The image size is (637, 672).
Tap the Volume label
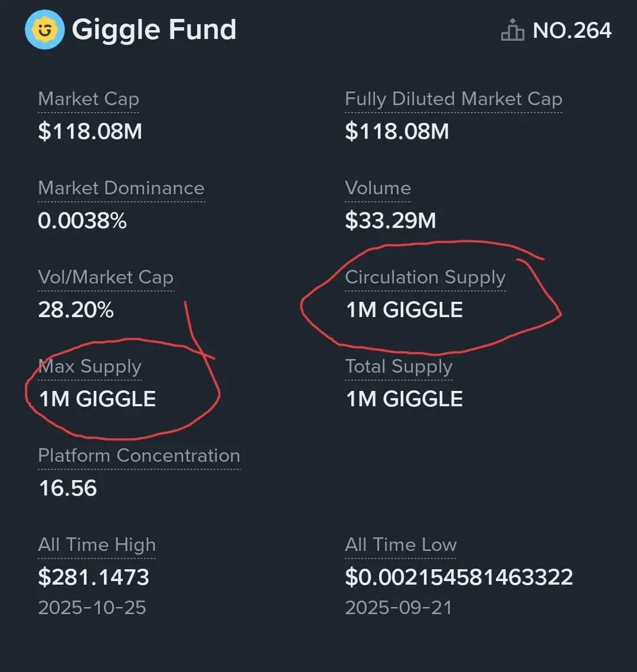point(378,188)
